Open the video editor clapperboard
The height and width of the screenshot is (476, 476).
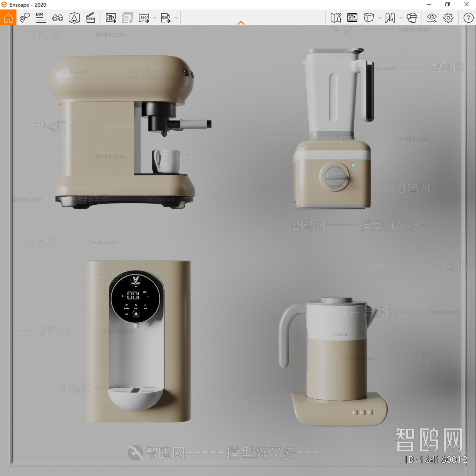click(x=90, y=18)
